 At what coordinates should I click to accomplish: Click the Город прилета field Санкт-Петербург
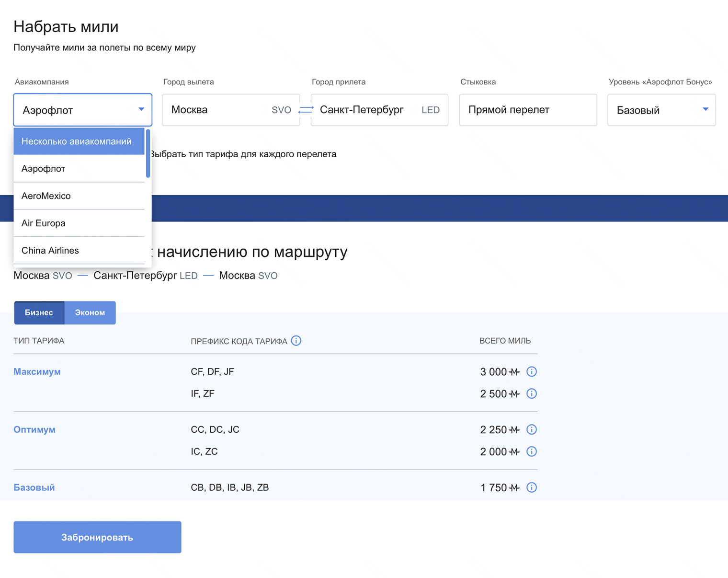(x=379, y=110)
